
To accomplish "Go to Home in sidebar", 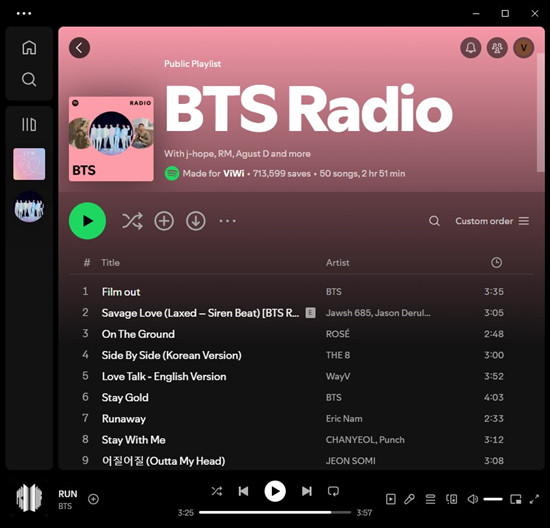I will click(x=29, y=48).
